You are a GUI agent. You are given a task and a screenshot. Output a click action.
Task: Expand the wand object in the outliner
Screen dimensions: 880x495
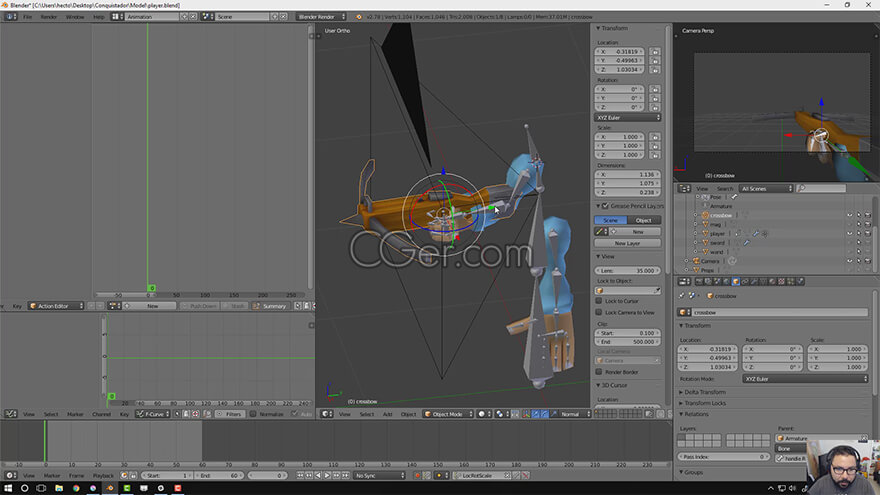(696, 252)
